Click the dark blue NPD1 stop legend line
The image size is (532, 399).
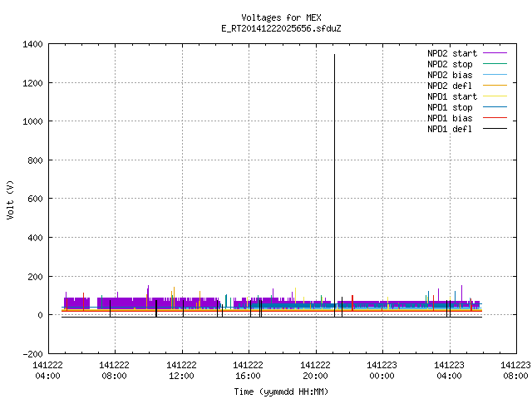click(x=495, y=107)
